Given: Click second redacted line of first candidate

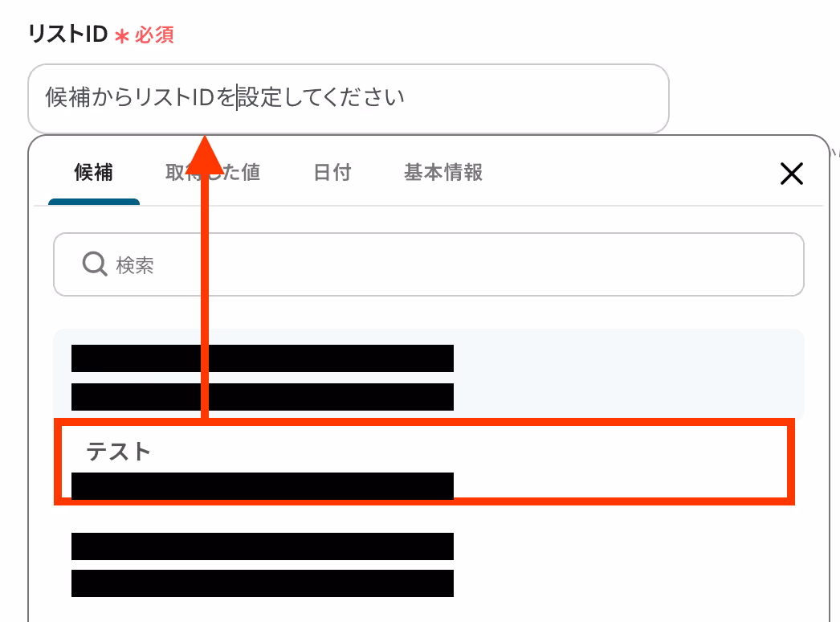Looking at the screenshot, I should [263, 397].
